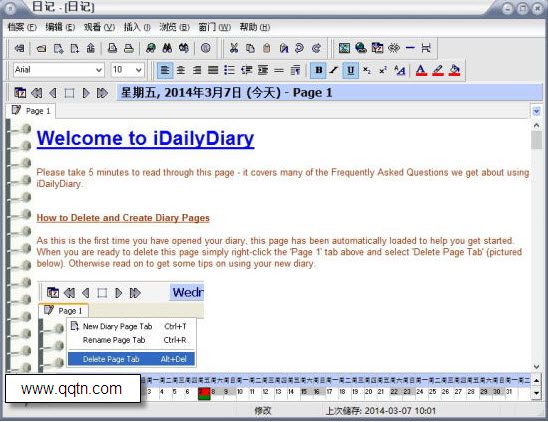Toggle underline formatting

pyautogui.click(x=351, y=70)
